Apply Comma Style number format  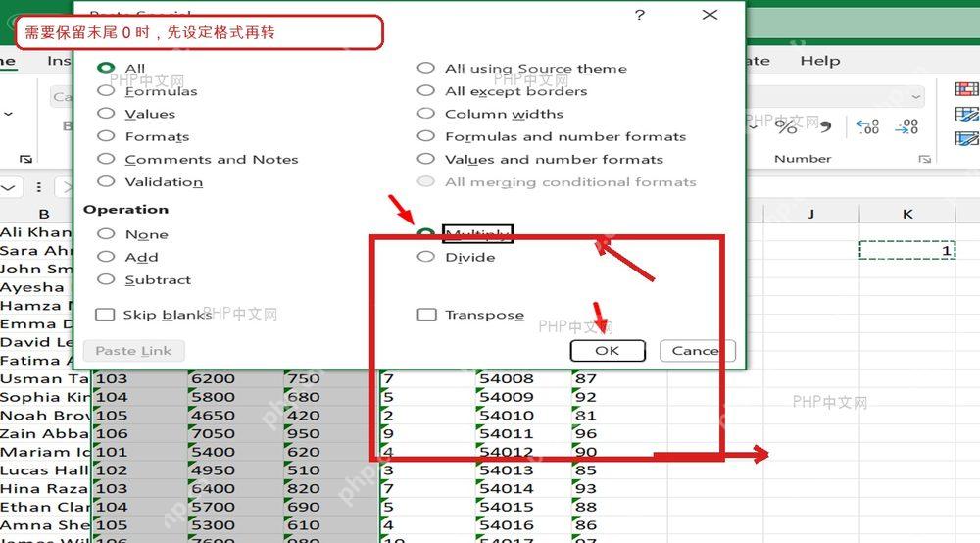pyautogui.click(x=825, y=126)
